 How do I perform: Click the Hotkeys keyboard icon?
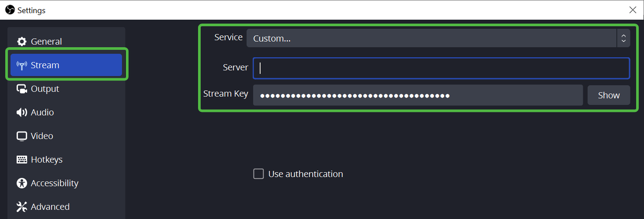click(x=22, y=160)
